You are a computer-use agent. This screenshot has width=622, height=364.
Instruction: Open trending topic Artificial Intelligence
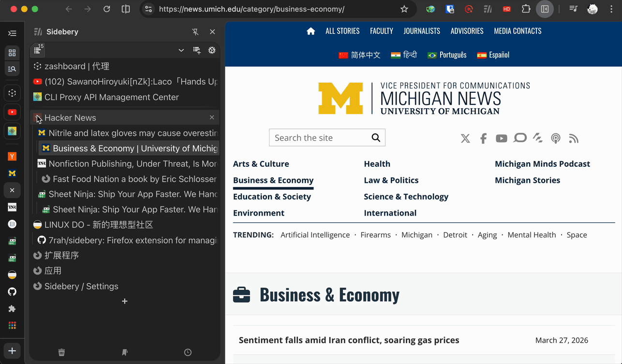315,235
